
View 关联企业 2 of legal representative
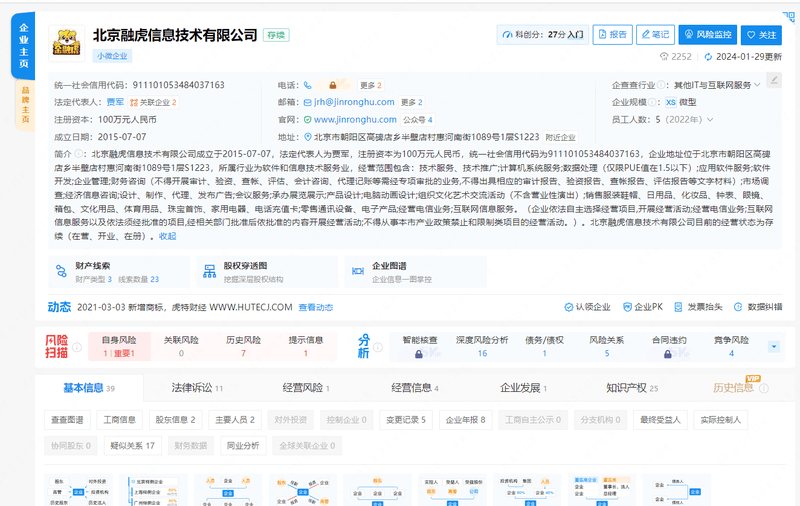tap(153, 103)
